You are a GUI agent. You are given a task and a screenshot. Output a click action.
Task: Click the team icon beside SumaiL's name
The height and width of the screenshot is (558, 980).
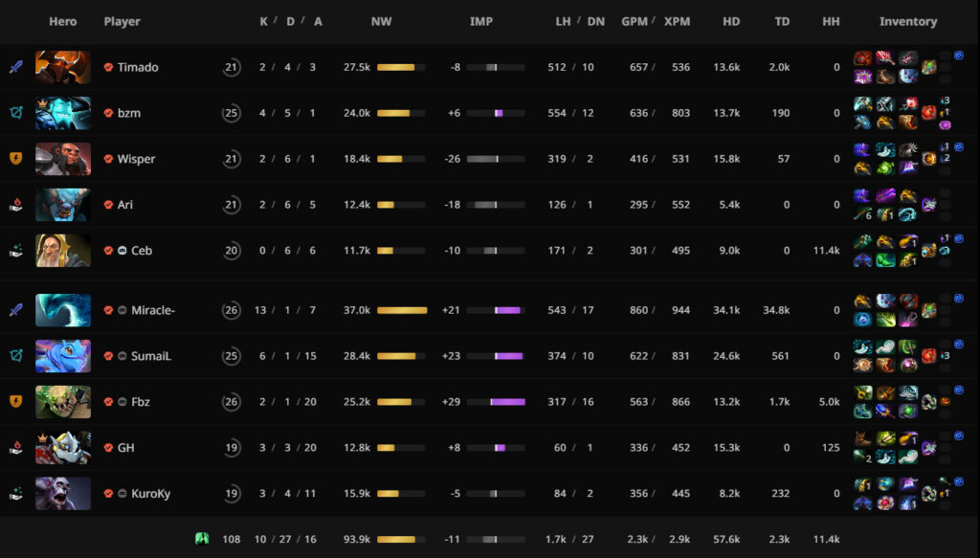[x=122, y=356]
